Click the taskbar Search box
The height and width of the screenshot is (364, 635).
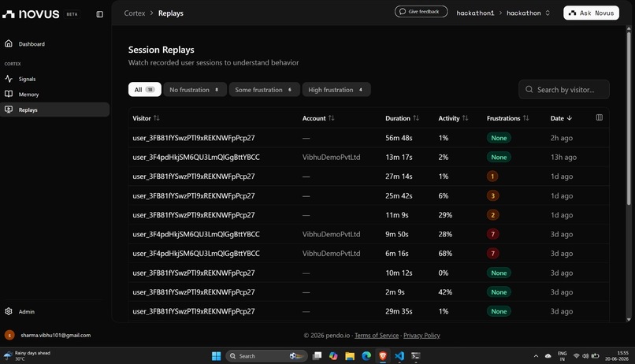(266, 356)
